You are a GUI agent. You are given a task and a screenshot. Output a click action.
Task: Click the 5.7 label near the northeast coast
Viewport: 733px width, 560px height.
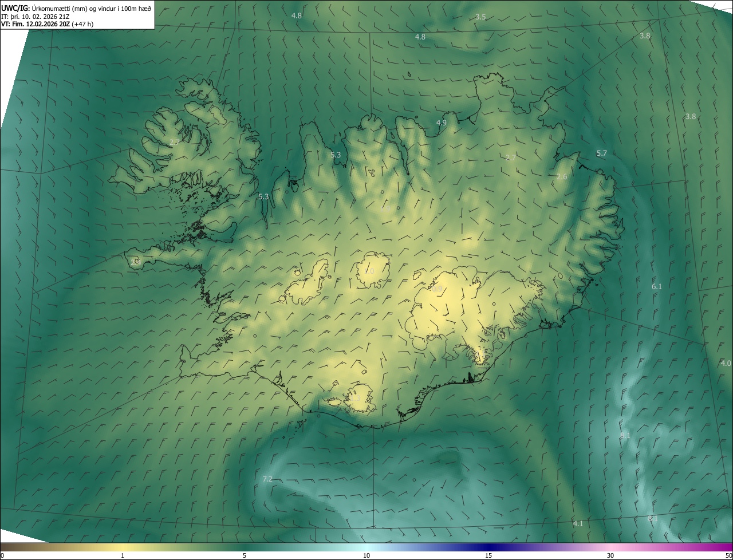(601, 153)
